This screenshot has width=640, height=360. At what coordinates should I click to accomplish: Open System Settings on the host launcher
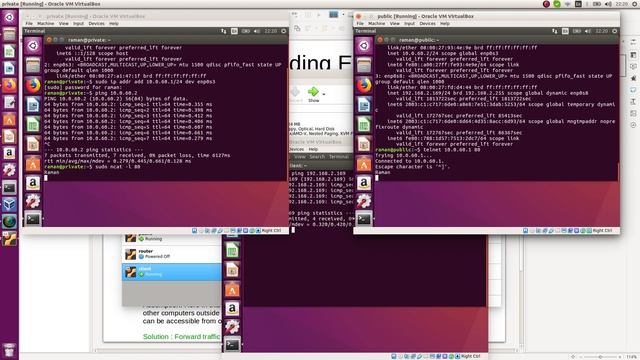pos(9,170)
